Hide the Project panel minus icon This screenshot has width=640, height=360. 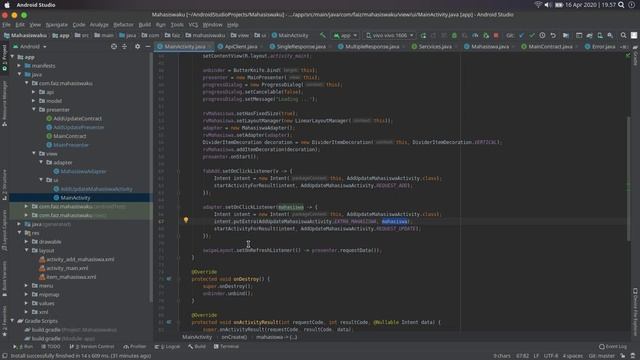pos(148,47)
